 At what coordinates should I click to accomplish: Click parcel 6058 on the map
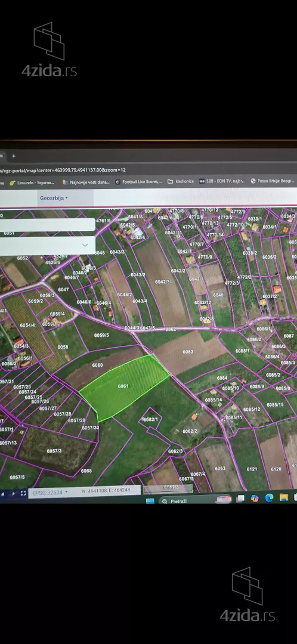pos(63,347)
